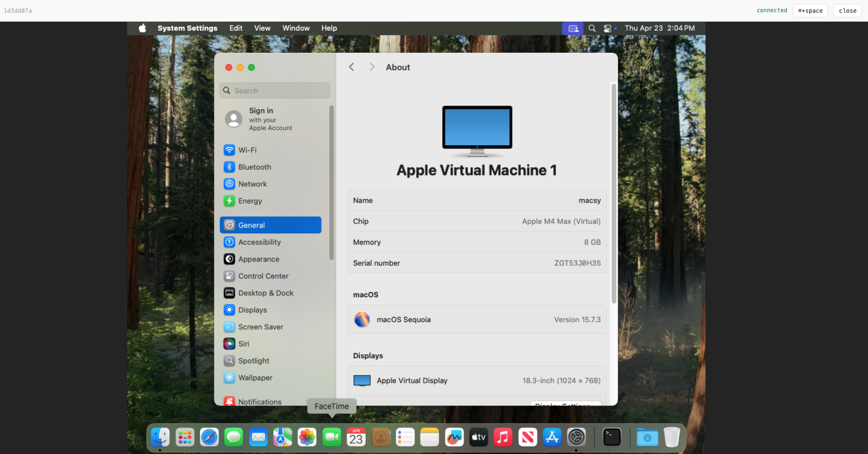Open Desktop & Dock settings

pos(266,293)
